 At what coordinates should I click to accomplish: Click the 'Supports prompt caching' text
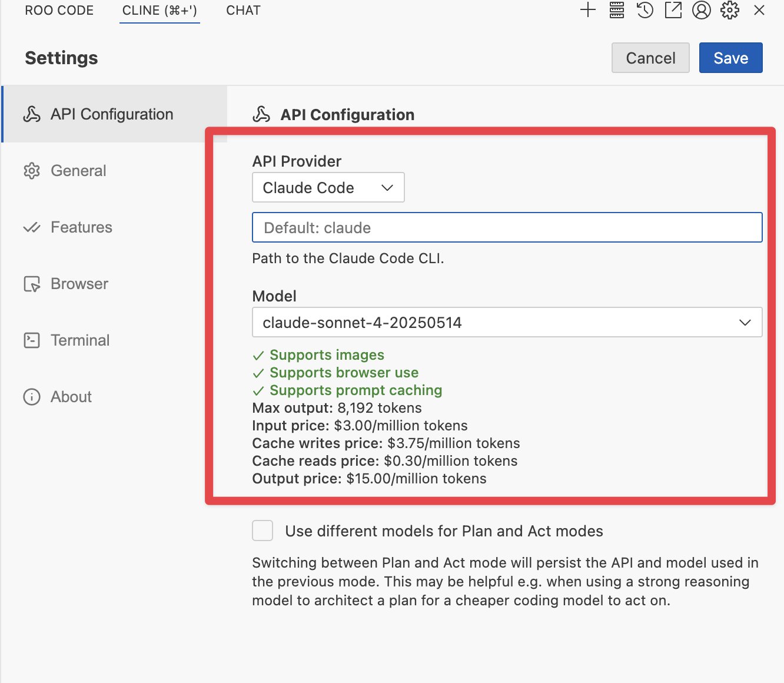point(356,390)
